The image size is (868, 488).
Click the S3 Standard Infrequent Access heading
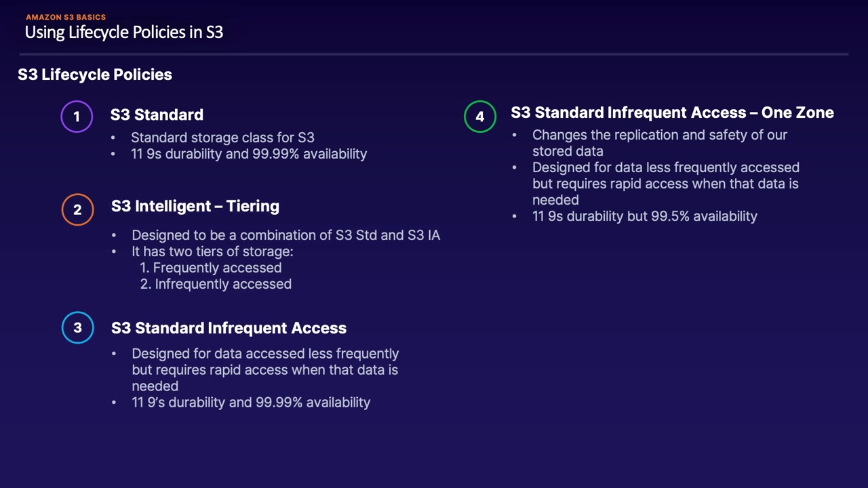[229, 328]
